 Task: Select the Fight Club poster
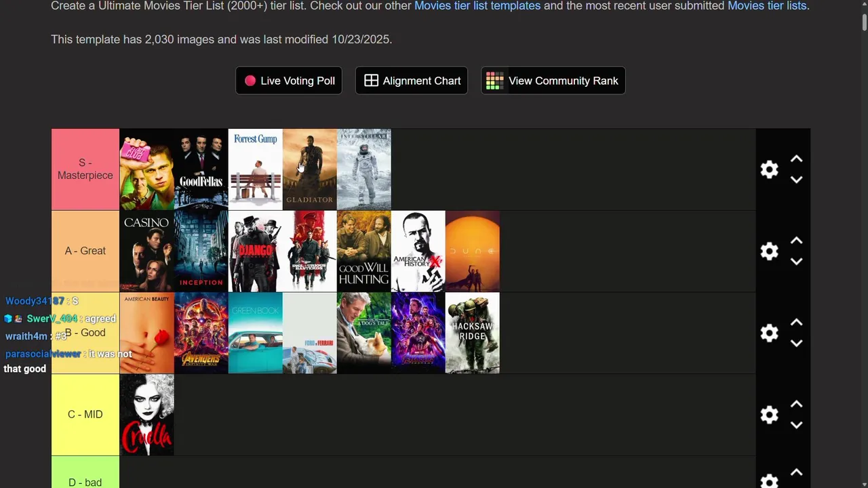pos(146,169)
